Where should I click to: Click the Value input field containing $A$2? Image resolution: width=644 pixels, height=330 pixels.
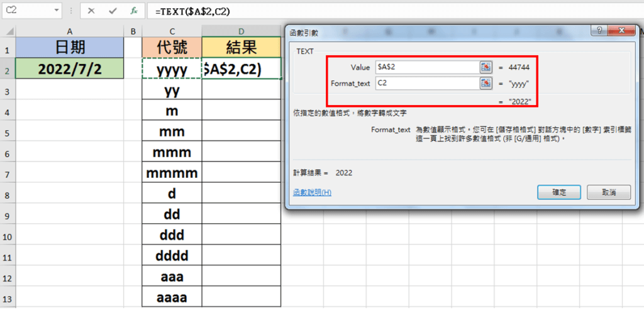[426, 67]
